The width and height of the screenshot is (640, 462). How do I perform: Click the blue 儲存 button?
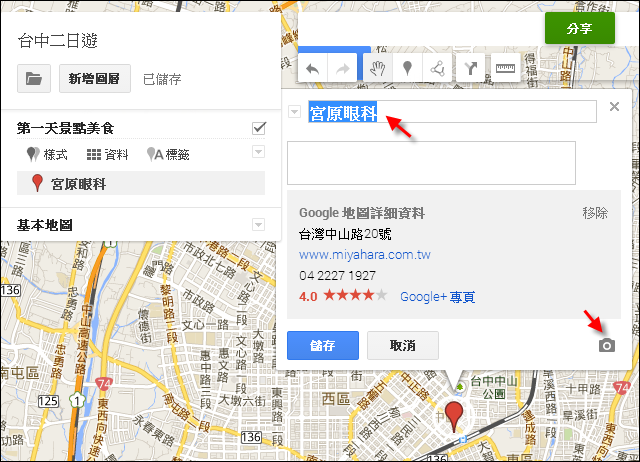click(x=323, y=345)
